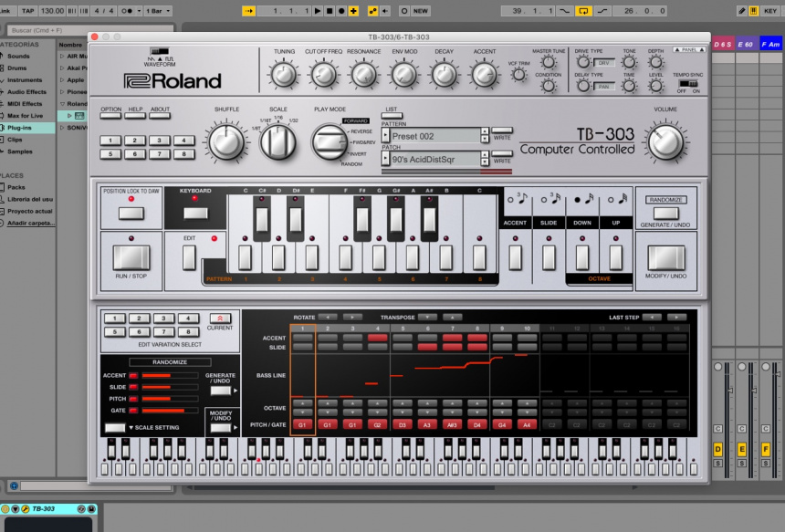Click the rotate left arrow
The height and width of the screenshot is (532, 785).
click(327, 318)
